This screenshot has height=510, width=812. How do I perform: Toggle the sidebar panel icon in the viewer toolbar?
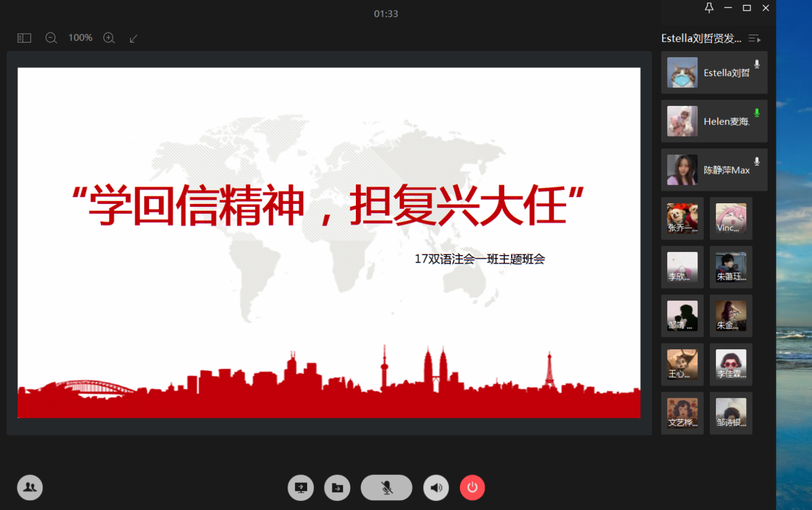click(24, 38)
